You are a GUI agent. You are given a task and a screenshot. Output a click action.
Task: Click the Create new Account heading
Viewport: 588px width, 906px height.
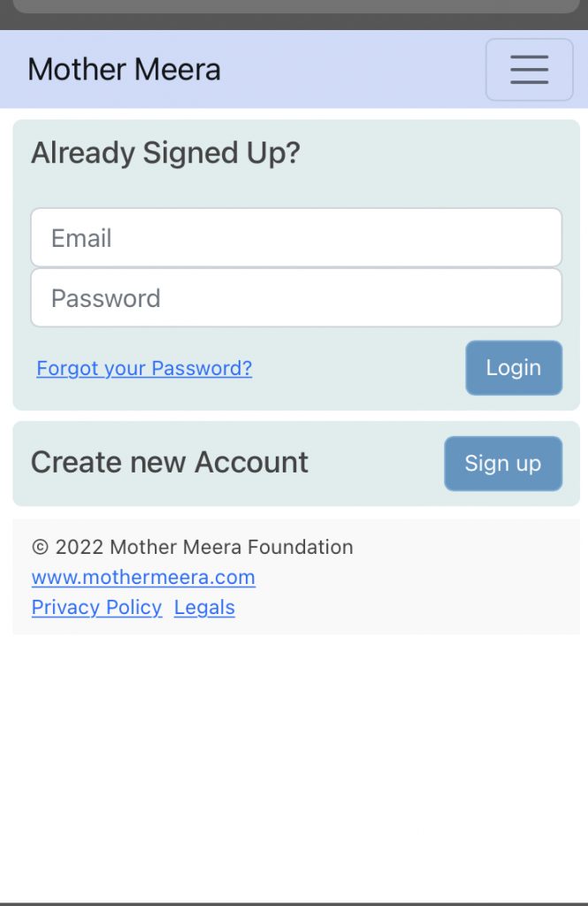point(169,462)
